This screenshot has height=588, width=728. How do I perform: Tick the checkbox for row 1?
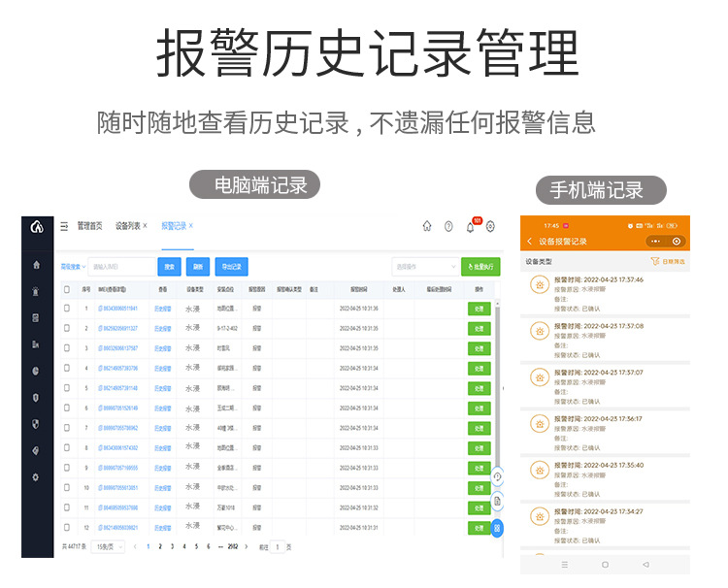pos(67,309)
